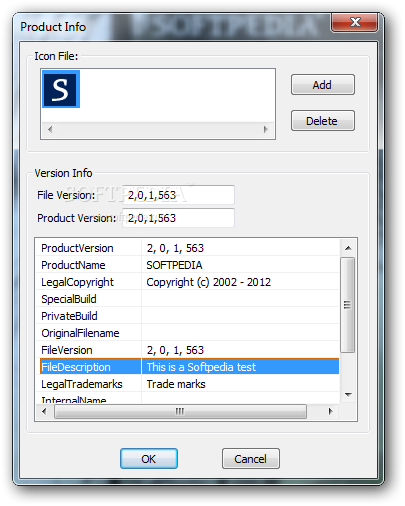Confirm with the OK button
Viewport: 405px width, 506px height.
[x=149, y=459]
